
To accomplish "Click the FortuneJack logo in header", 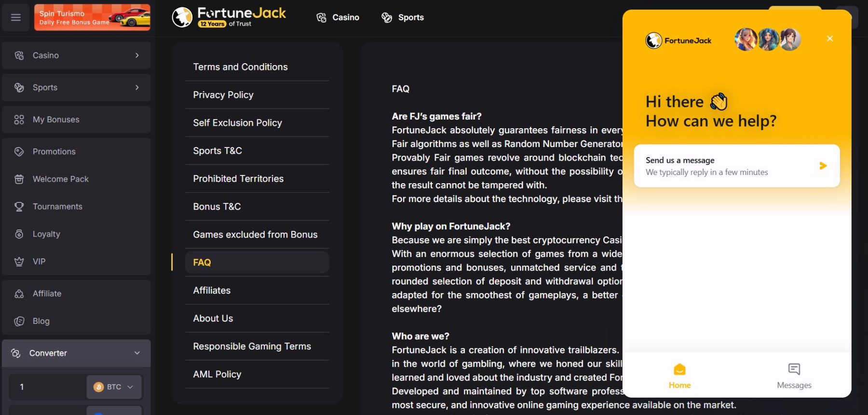I will (229, 17).
